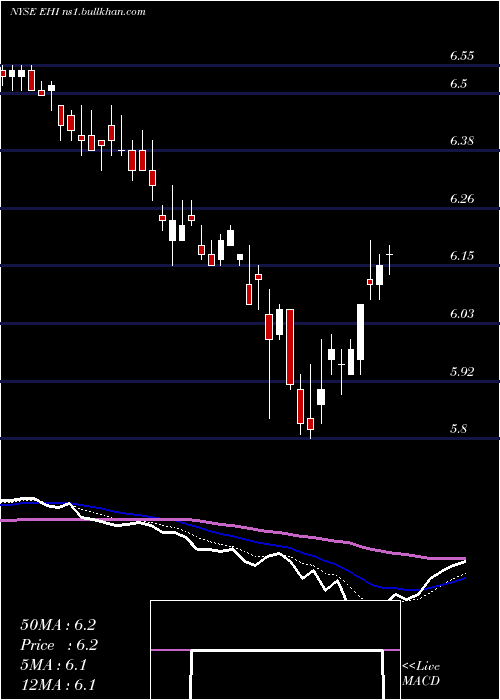Click the NYSE EHI chart title text
The width and height of the screenshot is (500, 700).
[x=78, y=12]
